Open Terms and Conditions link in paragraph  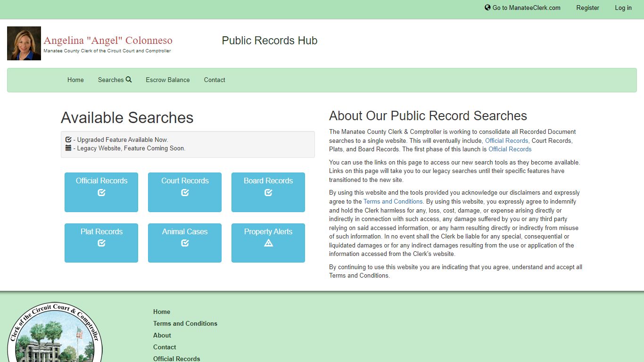point(393,201)
